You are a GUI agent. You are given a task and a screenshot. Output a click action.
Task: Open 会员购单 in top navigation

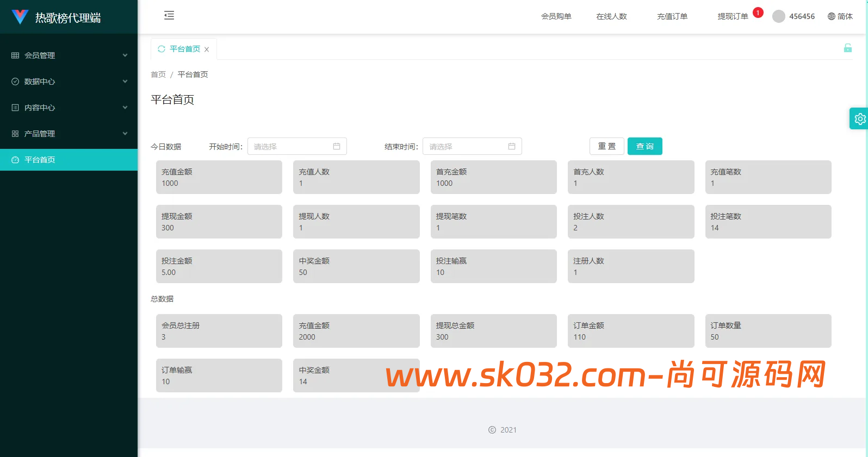[556, 16]
